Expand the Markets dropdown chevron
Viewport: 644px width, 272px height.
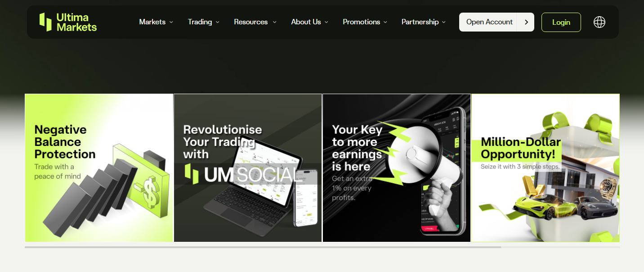pyautogui.click(x=171, y=22)
